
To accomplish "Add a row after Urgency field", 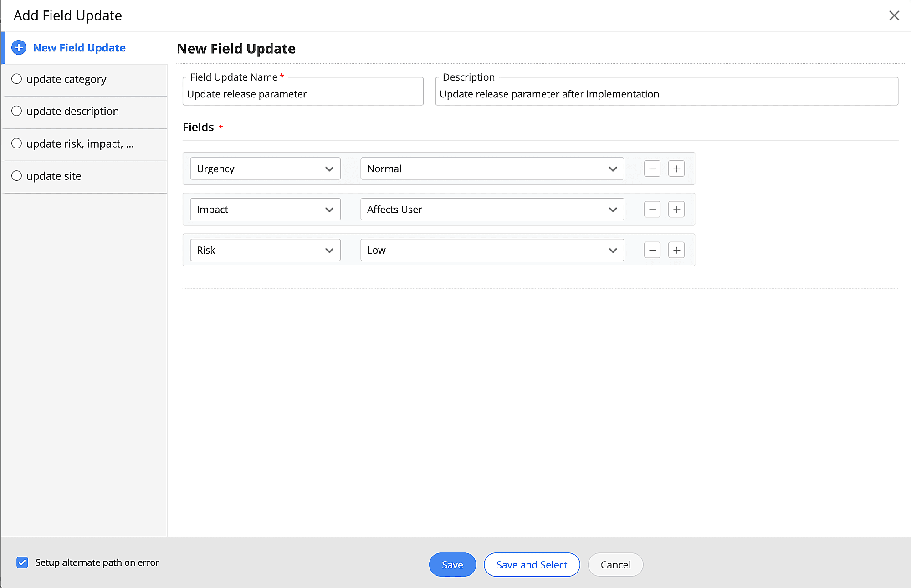I will pyautogui.click(x=676, y=169).
